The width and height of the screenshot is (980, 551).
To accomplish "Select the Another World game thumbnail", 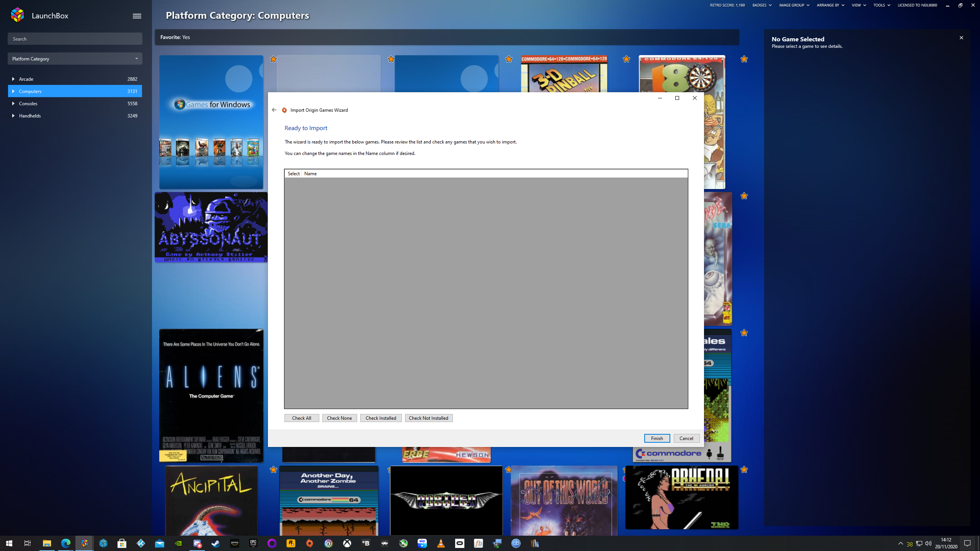I will [446, 500].
